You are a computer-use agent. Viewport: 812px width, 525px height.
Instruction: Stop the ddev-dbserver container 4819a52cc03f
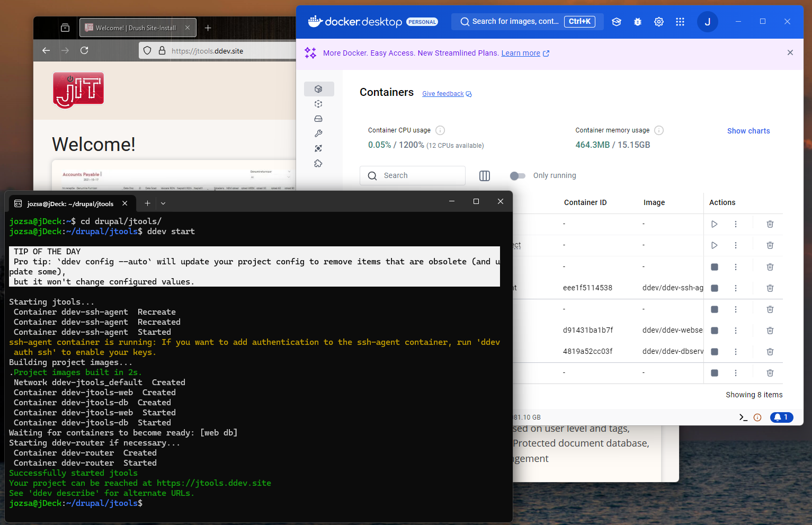click(714, 352)
